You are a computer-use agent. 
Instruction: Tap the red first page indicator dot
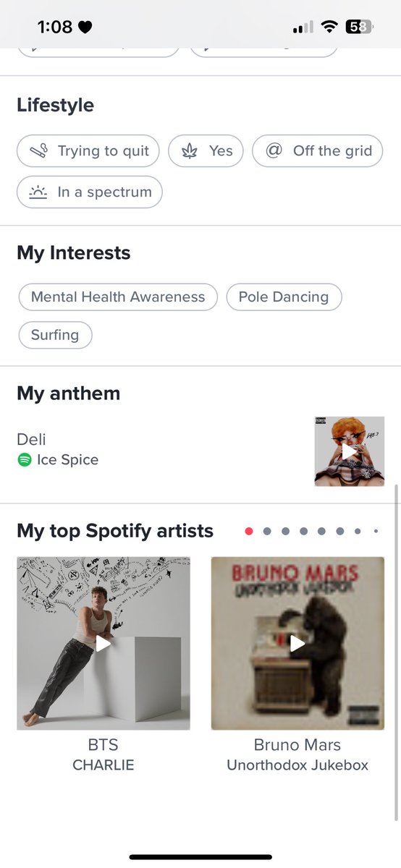[x=249, y=531]
